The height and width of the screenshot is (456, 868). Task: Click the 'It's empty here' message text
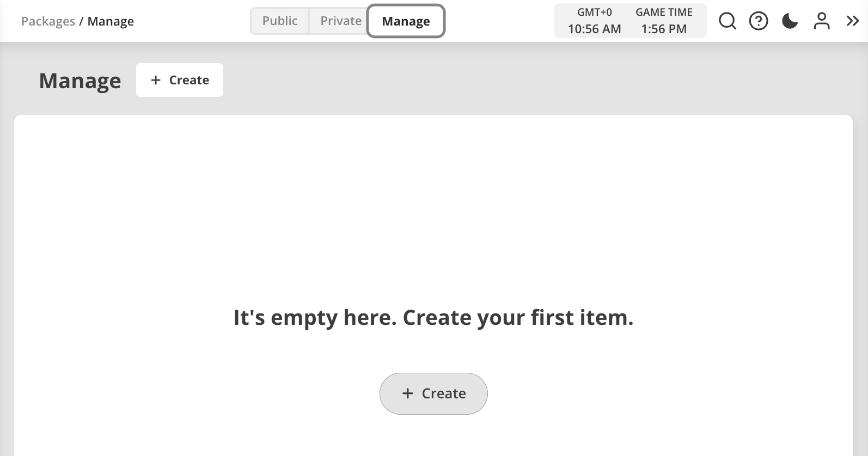[433, 317]
